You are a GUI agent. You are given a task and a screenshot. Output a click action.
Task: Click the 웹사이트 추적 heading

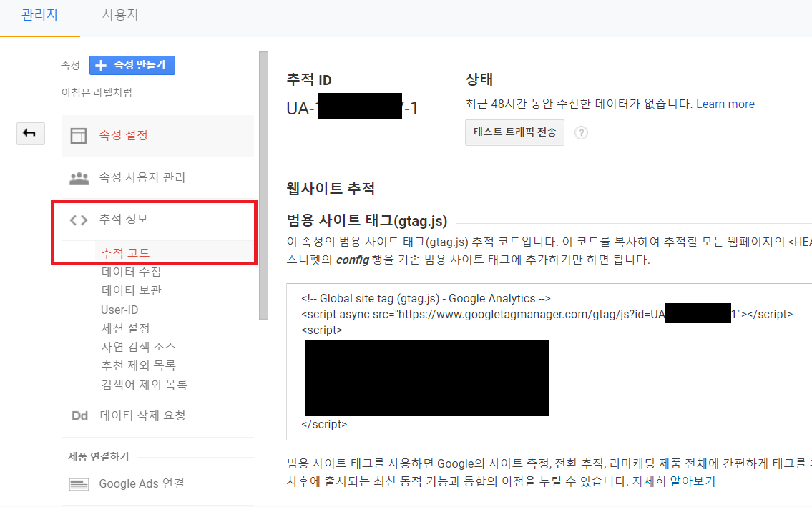[x=331, y=189]
